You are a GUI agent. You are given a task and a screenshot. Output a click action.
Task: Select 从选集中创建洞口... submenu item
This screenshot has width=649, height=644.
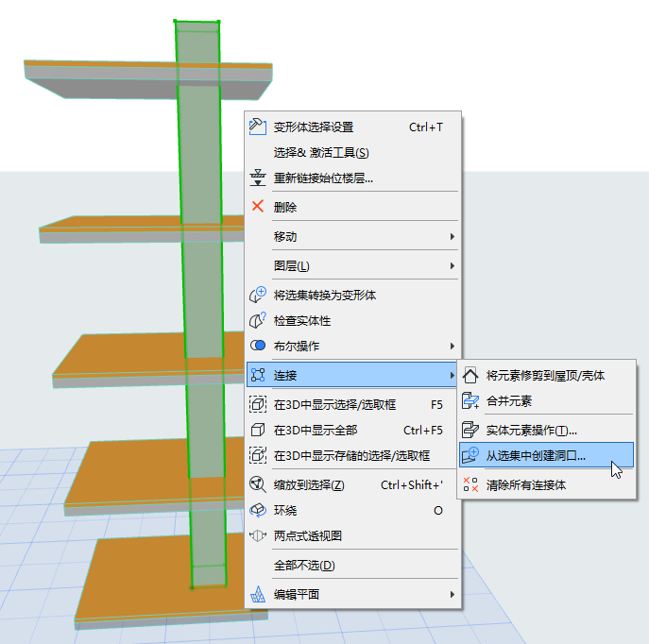[x=546, y=455]
